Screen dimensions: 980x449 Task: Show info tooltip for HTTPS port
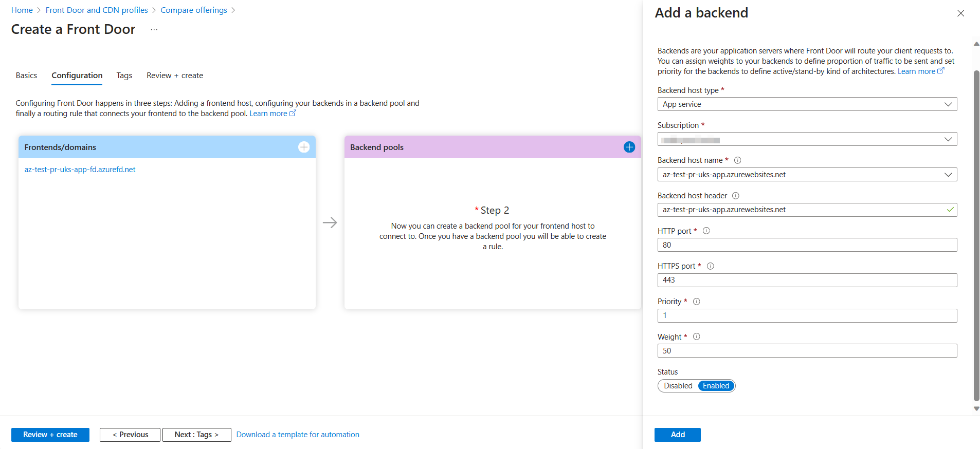click(710, 266)
